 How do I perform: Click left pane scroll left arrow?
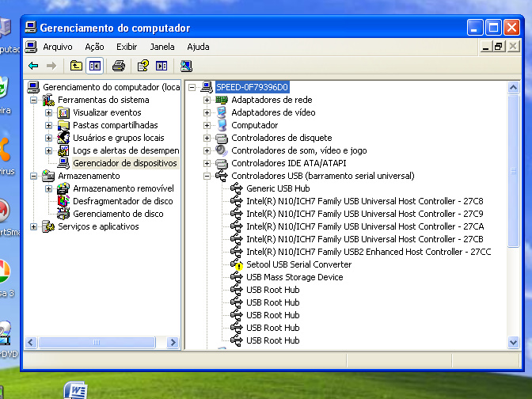[31, 342]
